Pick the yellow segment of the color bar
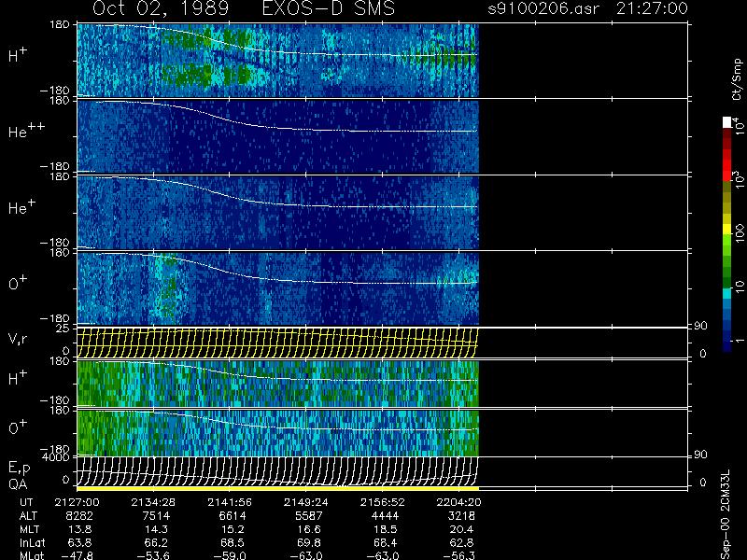747x560 pixels. click(727, 230)
